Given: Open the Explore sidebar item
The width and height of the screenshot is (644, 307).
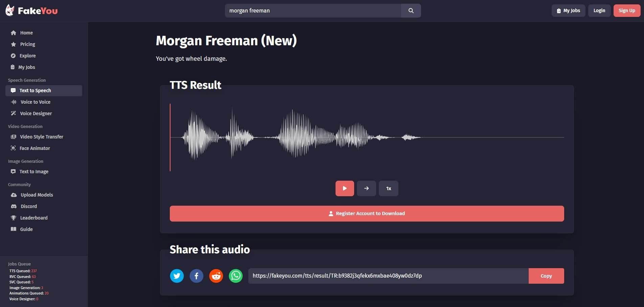Looking at the screenshot, I should point(44,56).
